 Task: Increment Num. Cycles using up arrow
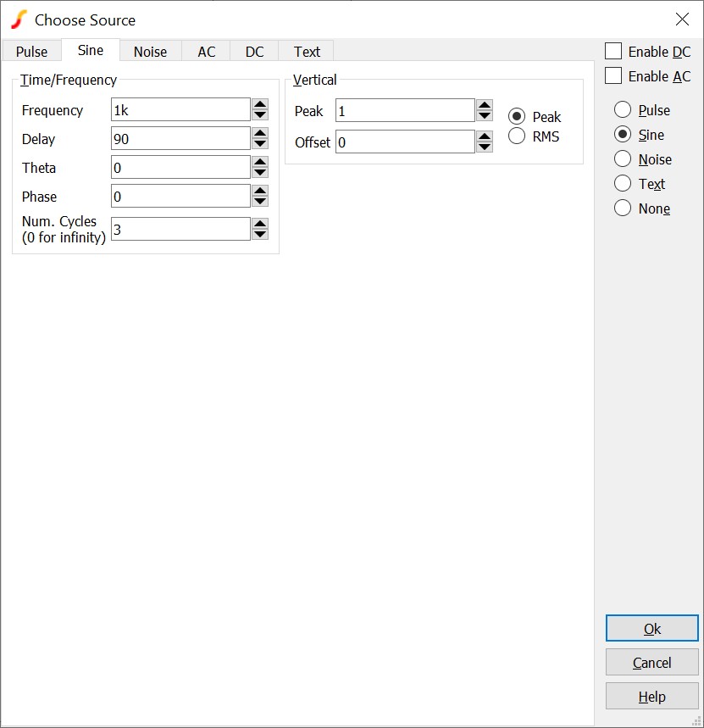point(260,224)
